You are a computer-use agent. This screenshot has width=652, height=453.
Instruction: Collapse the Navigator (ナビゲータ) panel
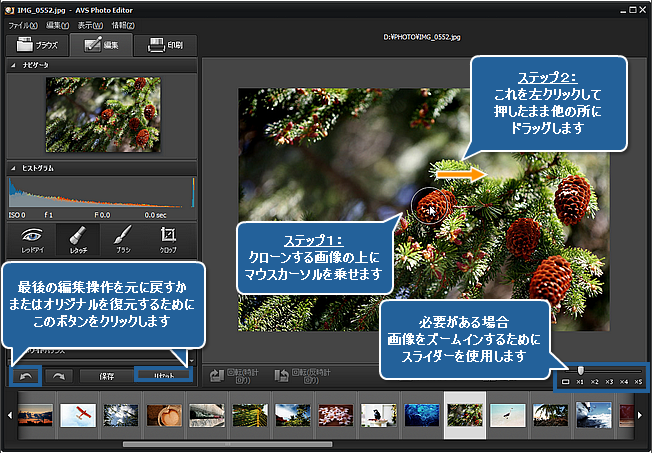15,65
